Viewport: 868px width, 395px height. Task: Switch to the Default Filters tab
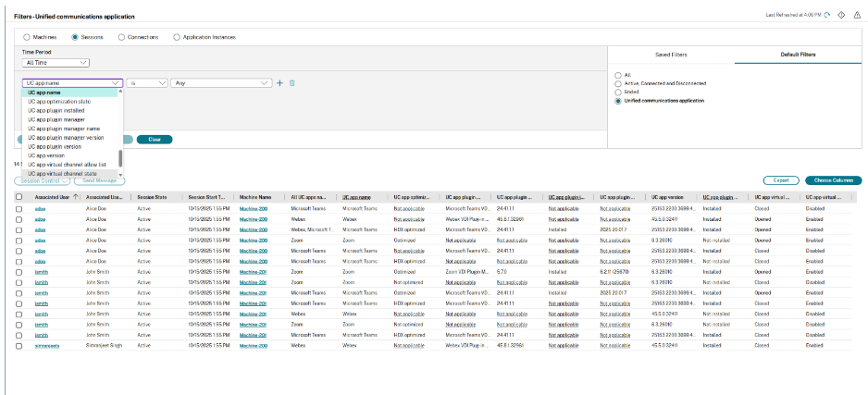coord(798,55)
